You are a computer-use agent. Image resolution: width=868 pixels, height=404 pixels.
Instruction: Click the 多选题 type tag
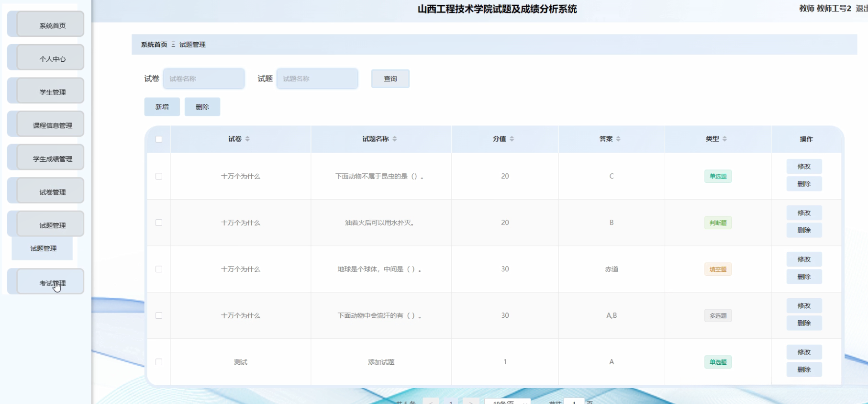click(x=718, y=315)
